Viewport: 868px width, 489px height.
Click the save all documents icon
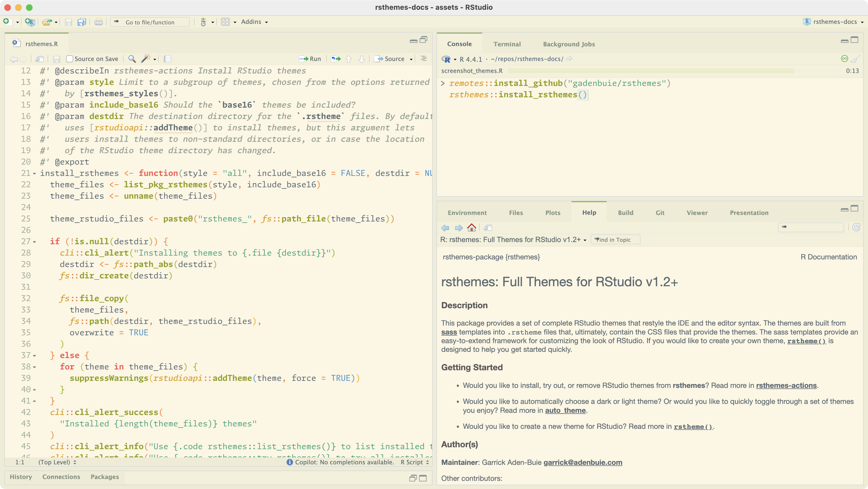pyautogui.click(x=82, y=22)
